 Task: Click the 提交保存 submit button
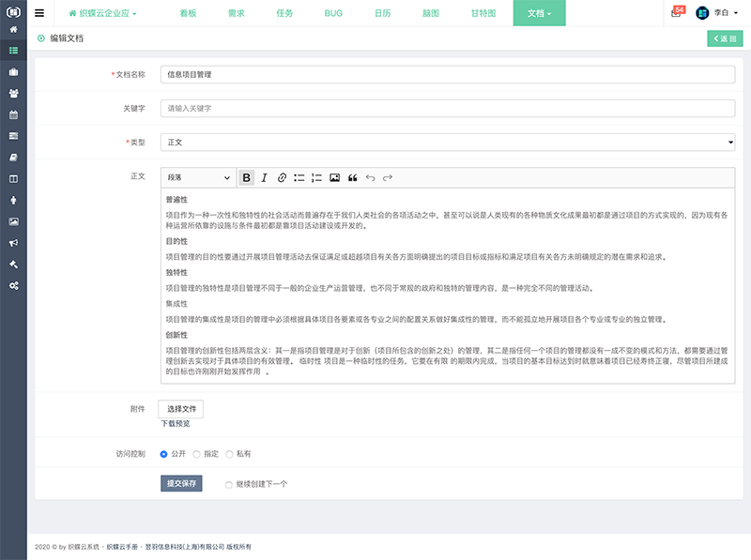click(179, 483)
